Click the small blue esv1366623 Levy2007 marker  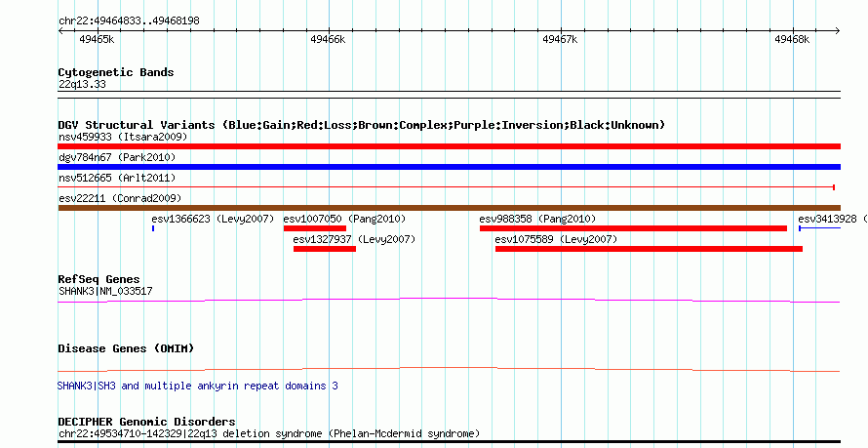153,228
